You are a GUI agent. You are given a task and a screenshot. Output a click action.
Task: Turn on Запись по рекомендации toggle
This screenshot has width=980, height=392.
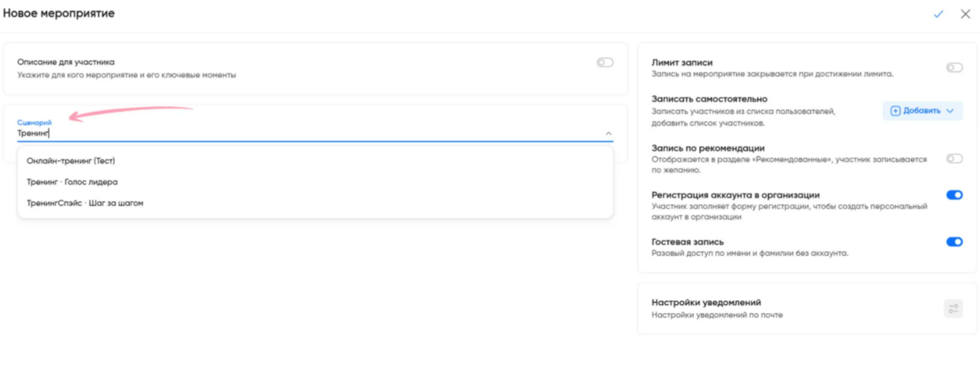point(954,159)
